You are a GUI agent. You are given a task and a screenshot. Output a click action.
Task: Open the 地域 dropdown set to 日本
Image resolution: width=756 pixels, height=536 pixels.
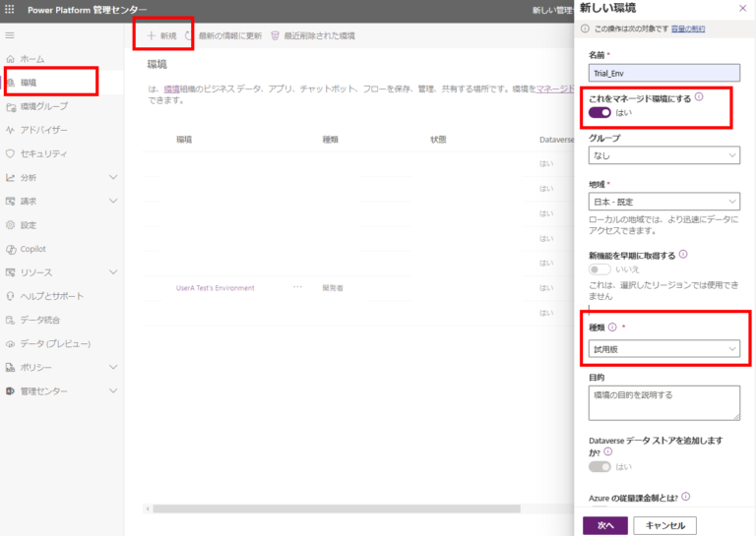point(663,201)
